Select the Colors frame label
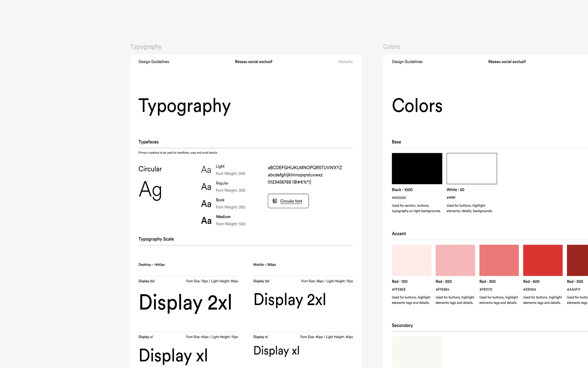 click(x=391, y=47)
